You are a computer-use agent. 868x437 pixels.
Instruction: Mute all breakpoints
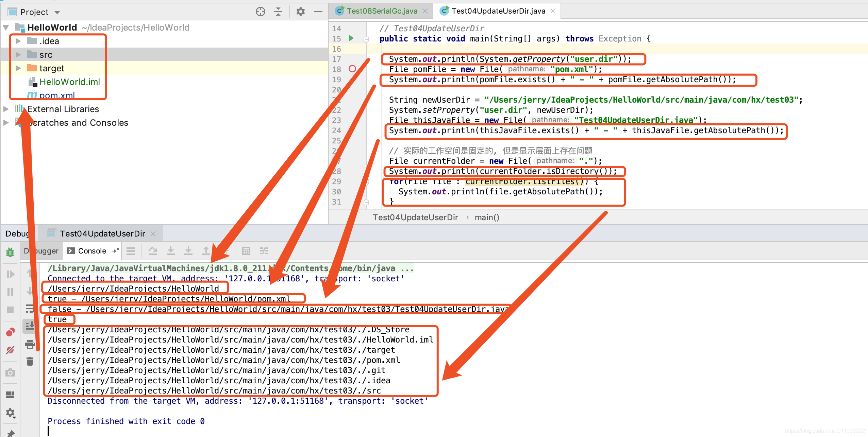coord(10,350)
